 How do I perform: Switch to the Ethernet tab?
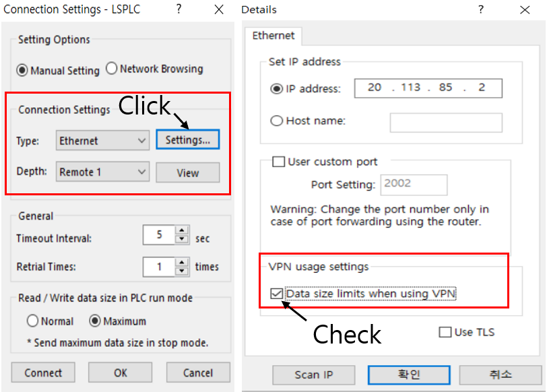(273, 36)
